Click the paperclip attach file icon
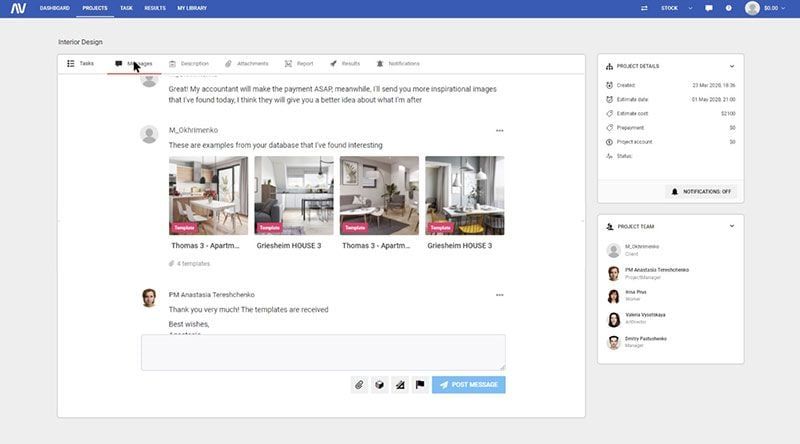Image resolution: width=800 pixels, height=444 pixels. pos(359,384)
